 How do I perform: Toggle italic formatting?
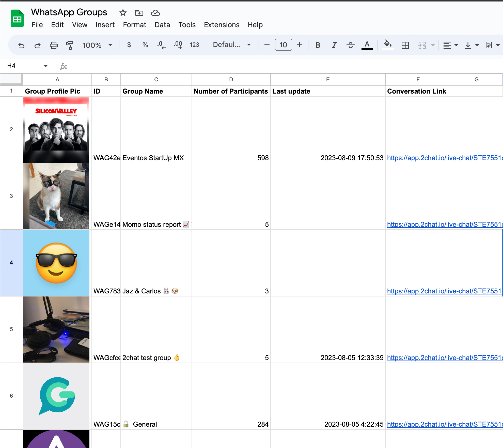(x=334, y=45)
